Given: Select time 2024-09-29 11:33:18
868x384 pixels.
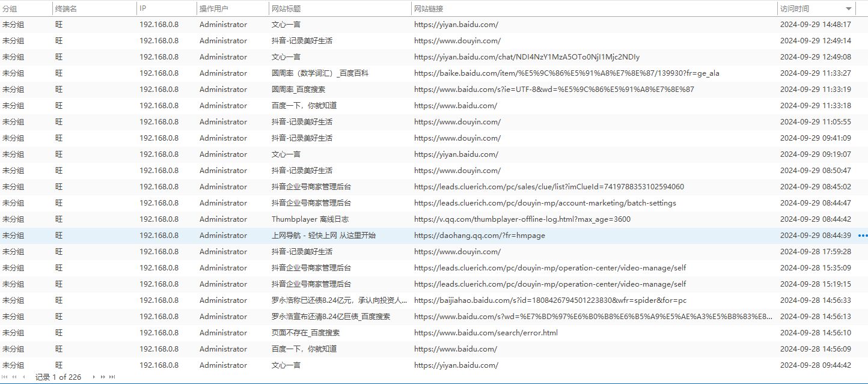Looking at the screenshot, I should pos(816,106).
